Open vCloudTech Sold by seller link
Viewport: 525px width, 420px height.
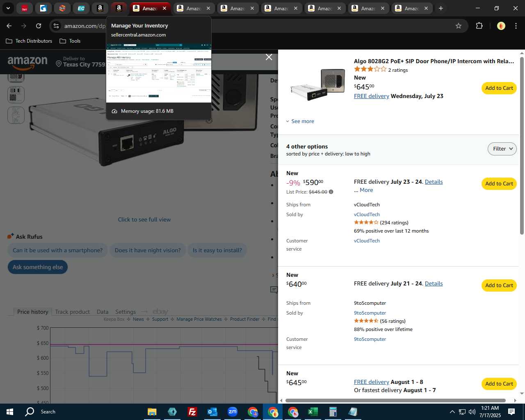click(x=367, y=215)
